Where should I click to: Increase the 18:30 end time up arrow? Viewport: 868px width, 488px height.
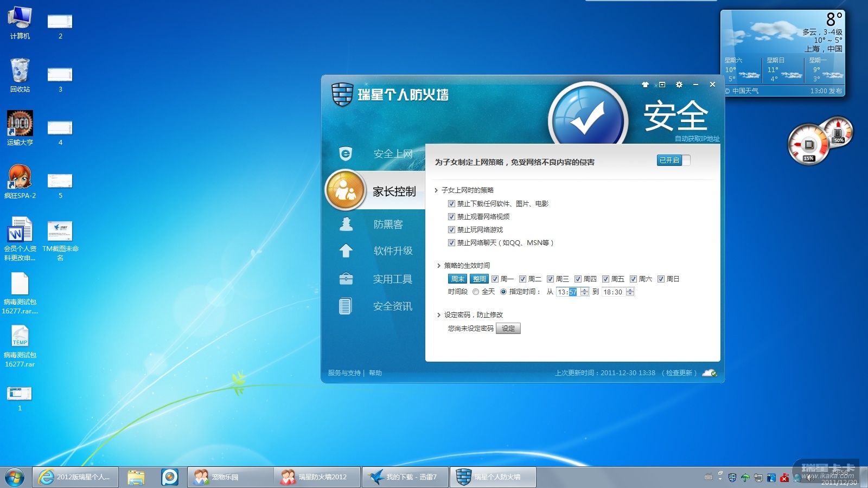coord(630,290)
